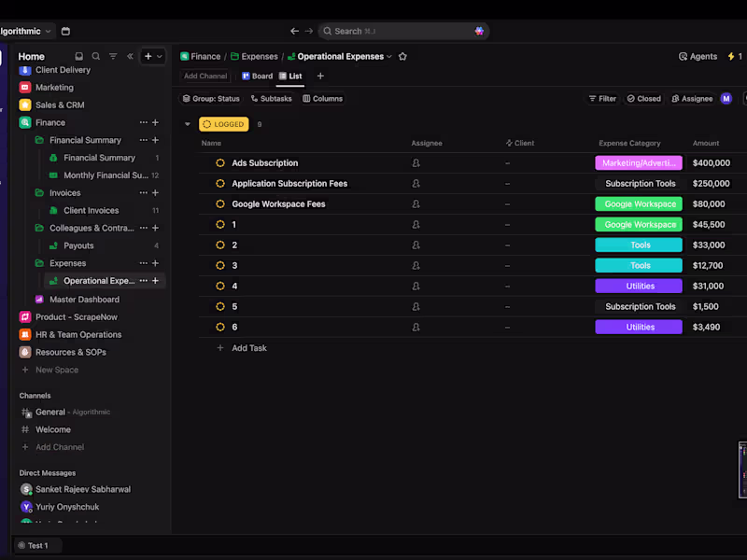Click Add Task below the list
This screenshot has height=560, width=747.
(248, 348)
